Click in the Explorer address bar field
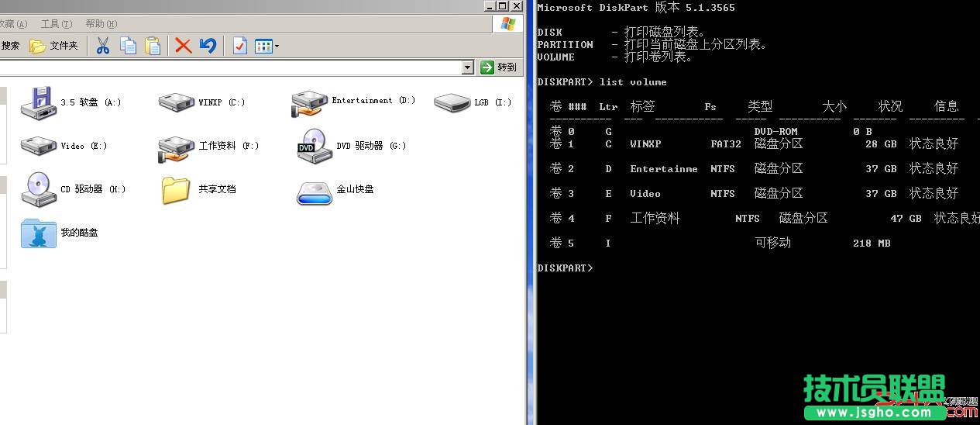This screenshot has height=425, width=980. [231, 67]
